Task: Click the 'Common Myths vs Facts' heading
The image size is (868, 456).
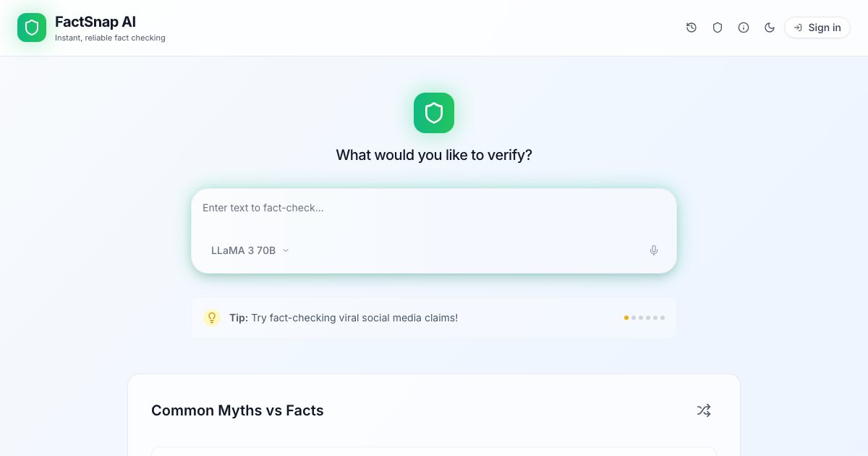Action: (237, 410)
